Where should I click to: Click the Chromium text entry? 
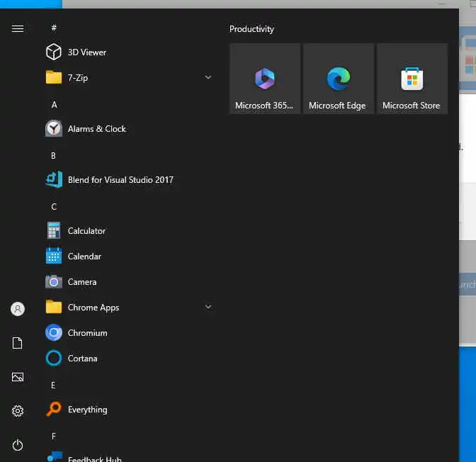pyautogui.click(x=87, y=333)
